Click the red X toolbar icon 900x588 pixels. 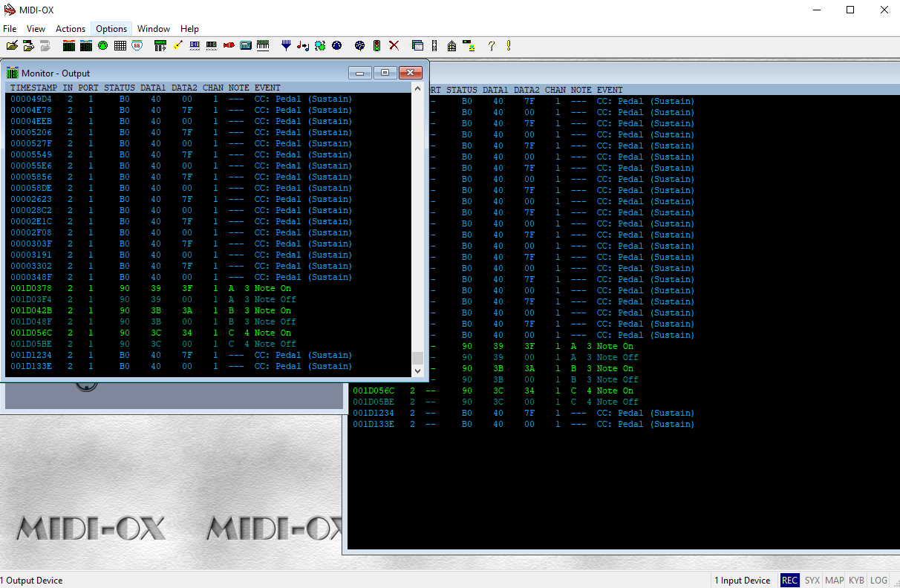coord(394,45)
